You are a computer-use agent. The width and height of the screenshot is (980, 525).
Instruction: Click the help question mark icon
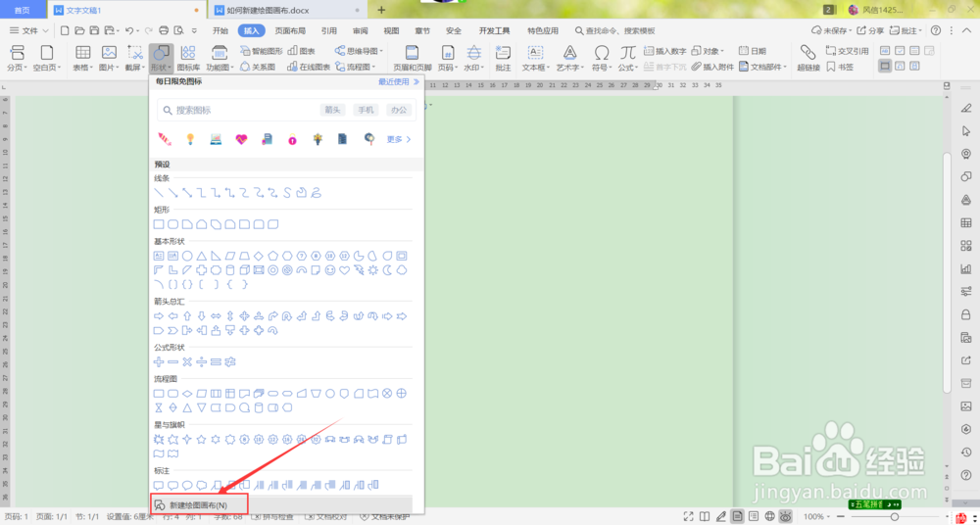click(936, 30)
